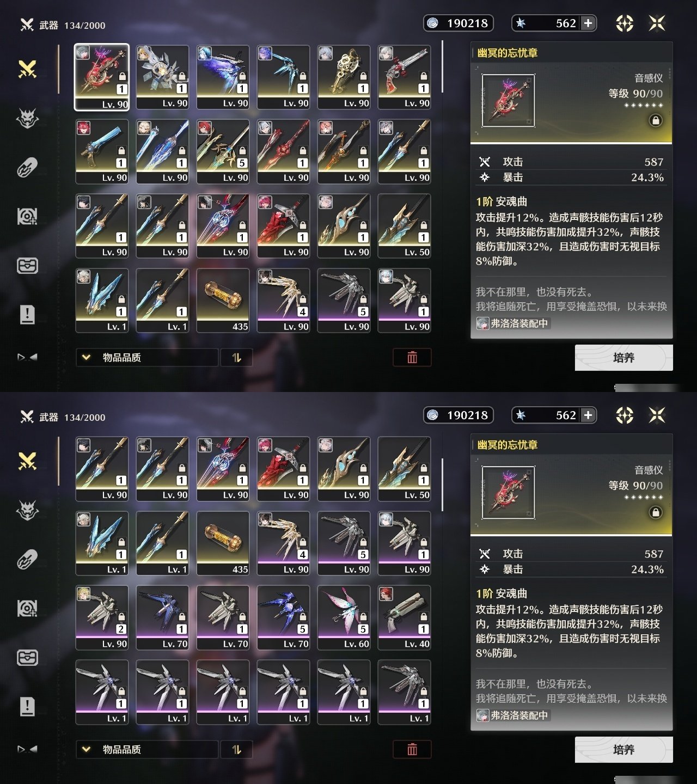The height and width of the screenshot is (784, 697).
Task: Click the scrollbar beside the bottom weapon grid
Action: pos(443,485)
